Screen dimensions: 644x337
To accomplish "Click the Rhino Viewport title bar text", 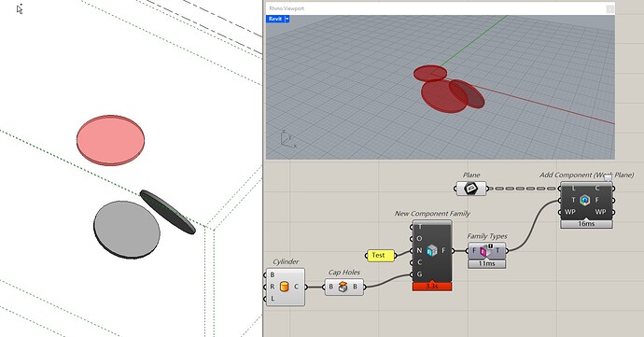I will [287, 8].
